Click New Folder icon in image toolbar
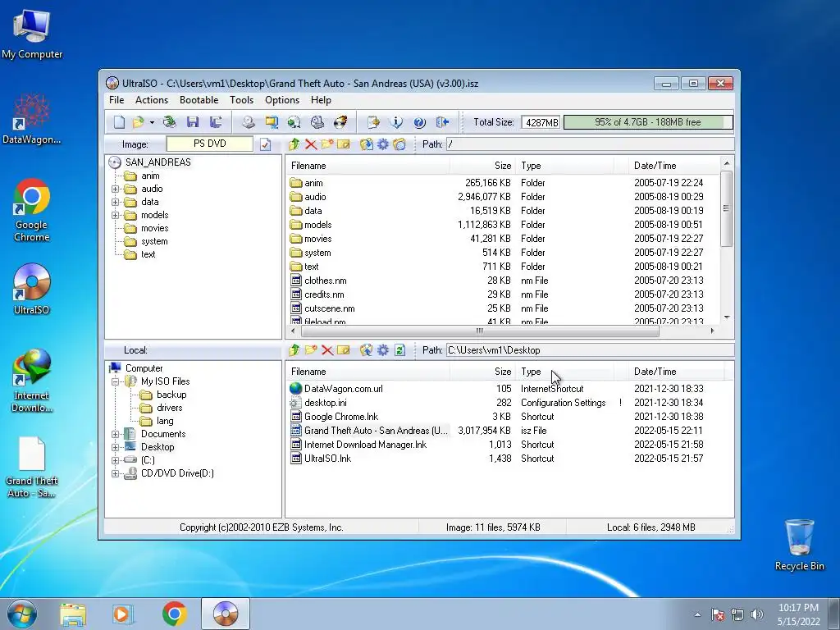The width and height of the screenshot is (840, 630). (x=327, y=144)
